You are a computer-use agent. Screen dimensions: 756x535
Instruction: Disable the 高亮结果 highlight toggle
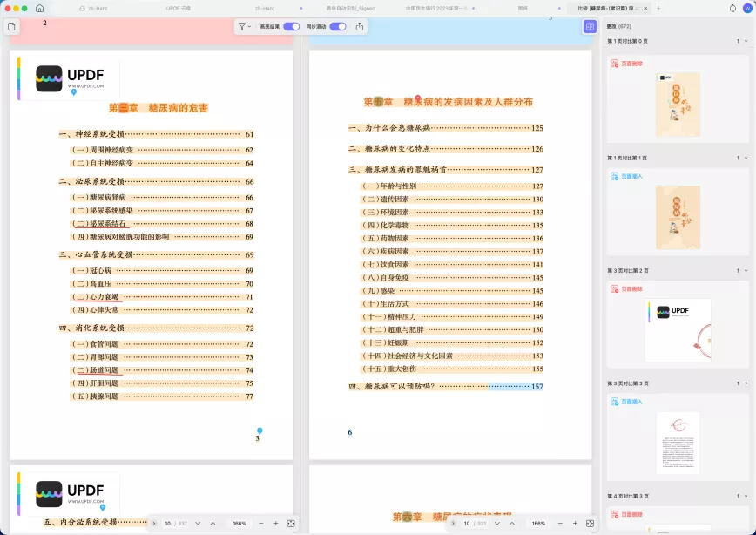291,26
